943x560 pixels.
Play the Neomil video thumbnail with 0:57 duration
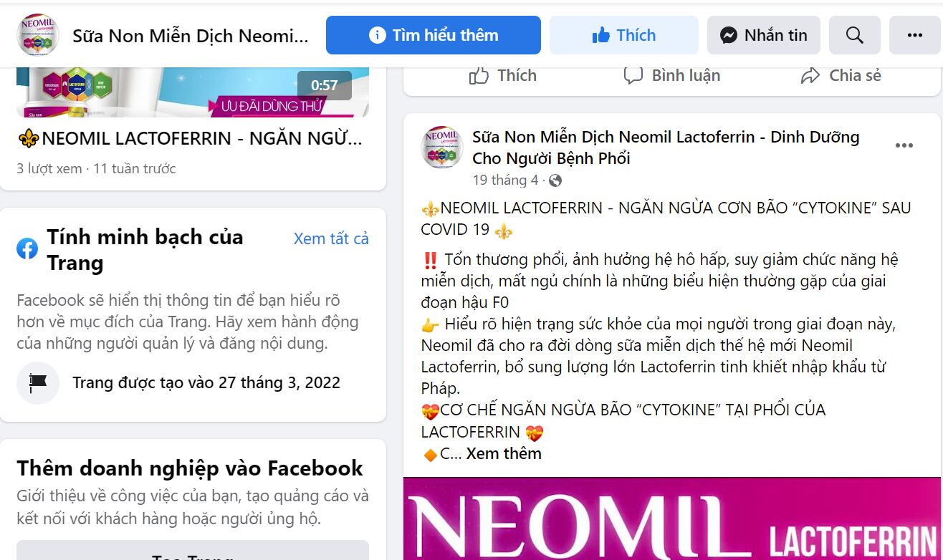click(x=193, y=92)
